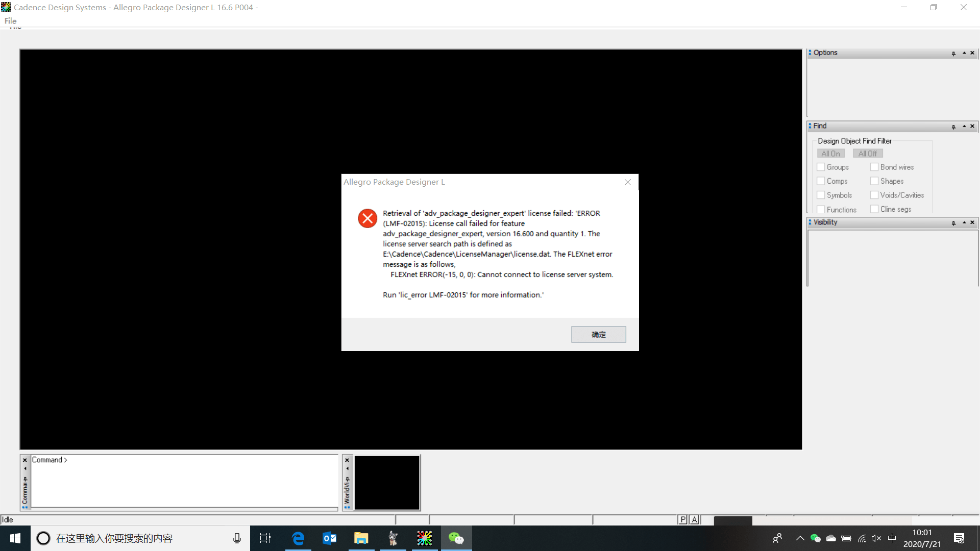Click the muted volume tray icon
This screenshot has height=551, width=980.
click(876, 538)
